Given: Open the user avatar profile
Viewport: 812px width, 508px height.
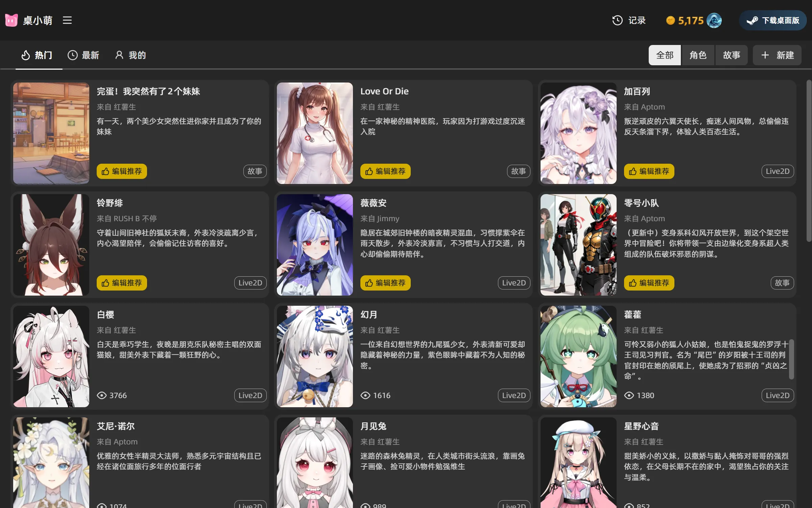Looking at the screenshot, I should click(714, 21).
